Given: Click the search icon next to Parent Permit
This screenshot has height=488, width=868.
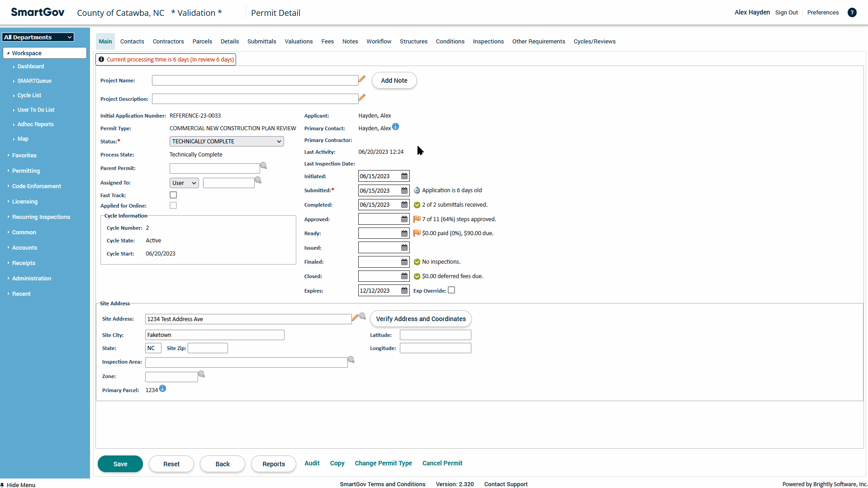Looking at the screenshot, I should coord(263,166).
